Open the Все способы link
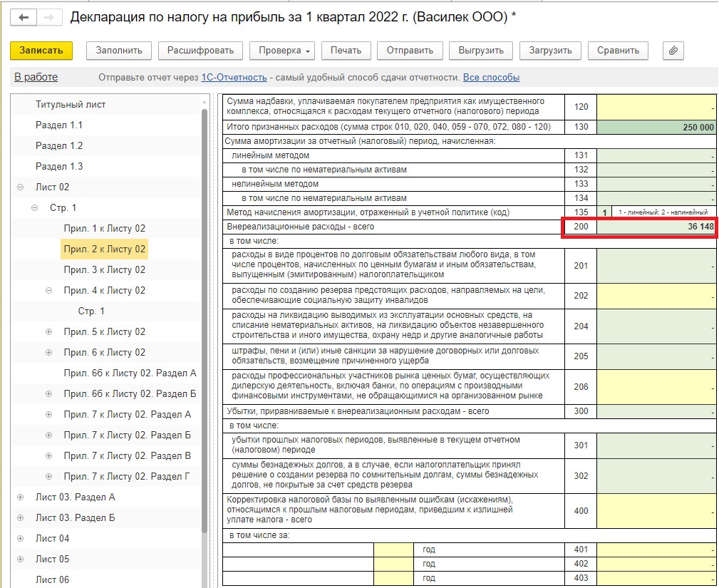Viewport: 719px width, 588px height. click(x=491, y=78)
